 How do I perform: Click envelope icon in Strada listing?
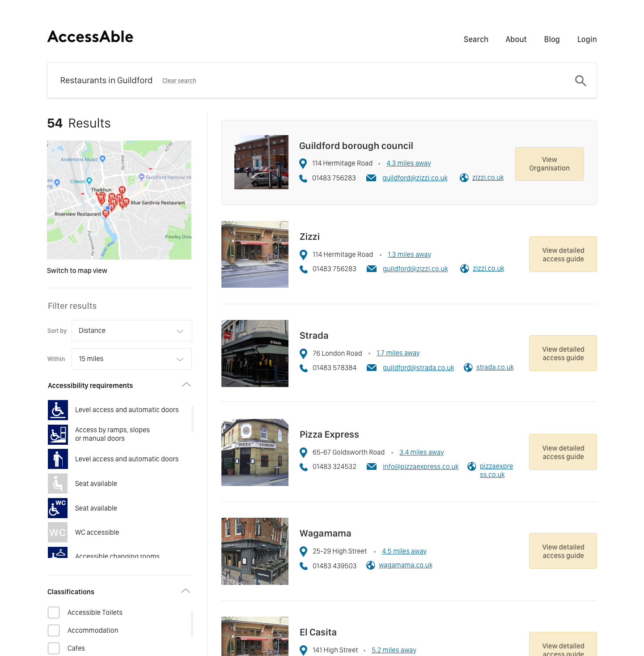pyautogui.click(x=372, y=368)
